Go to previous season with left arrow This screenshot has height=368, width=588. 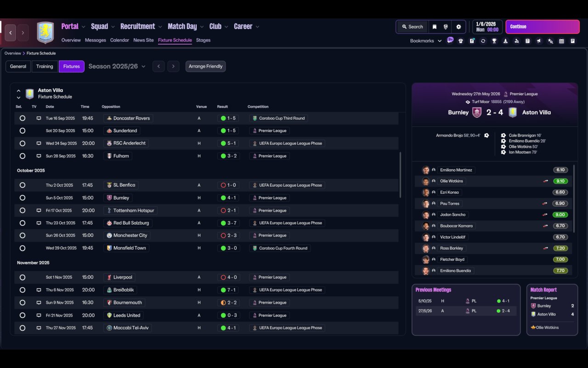[x=158, y=66]
